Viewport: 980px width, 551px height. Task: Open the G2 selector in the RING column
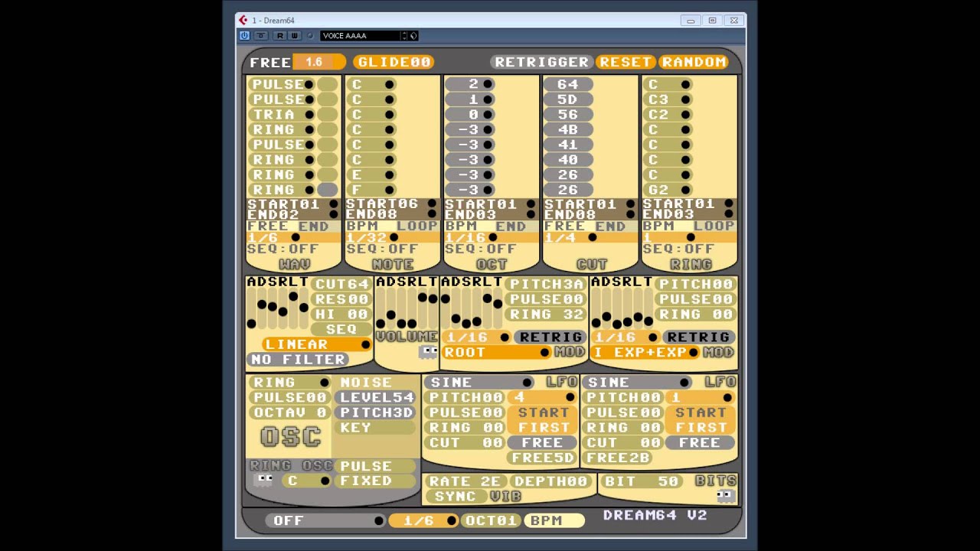[668, 190]
